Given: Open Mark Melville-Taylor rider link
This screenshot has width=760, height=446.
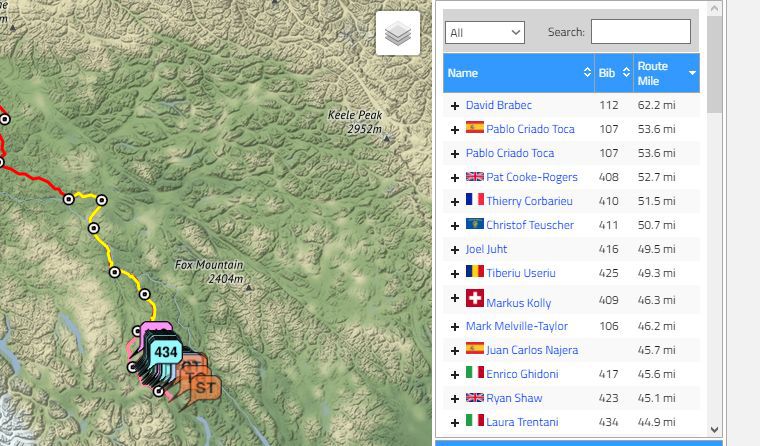Looking at the screenshot, I should coord(516,326).
